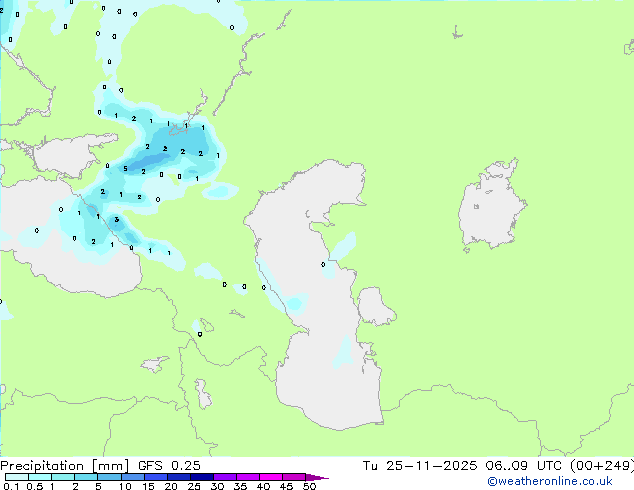This screenshot has width=634, height=490.
Task: Select the 45–50 mm legend swatch
Action: (x=294, y=477)
